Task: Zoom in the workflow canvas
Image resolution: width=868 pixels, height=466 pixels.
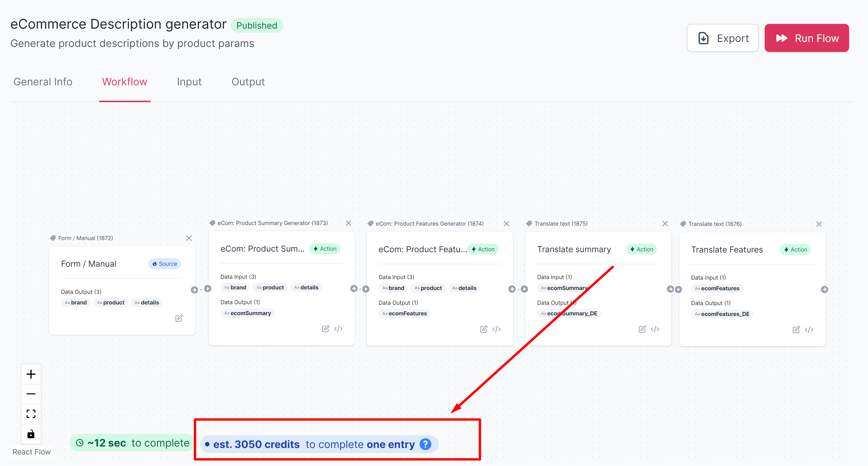Action: 31,374
